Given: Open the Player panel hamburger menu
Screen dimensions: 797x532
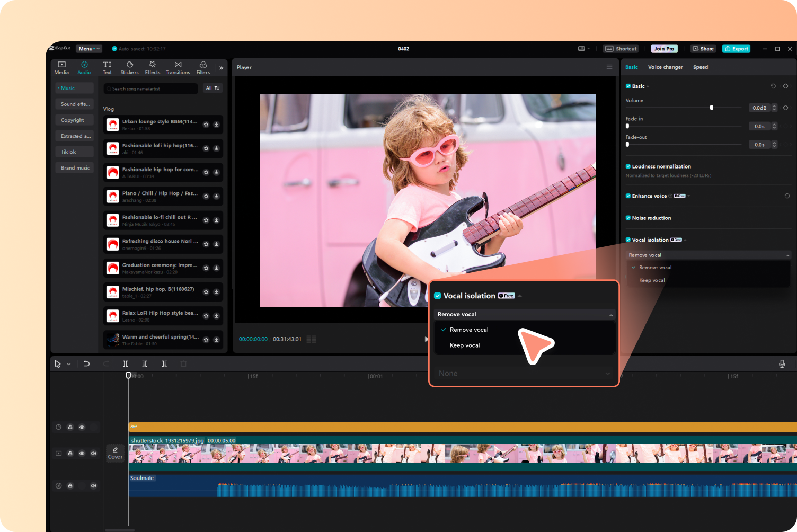Looking at the screenshot, I should (609, 67).
